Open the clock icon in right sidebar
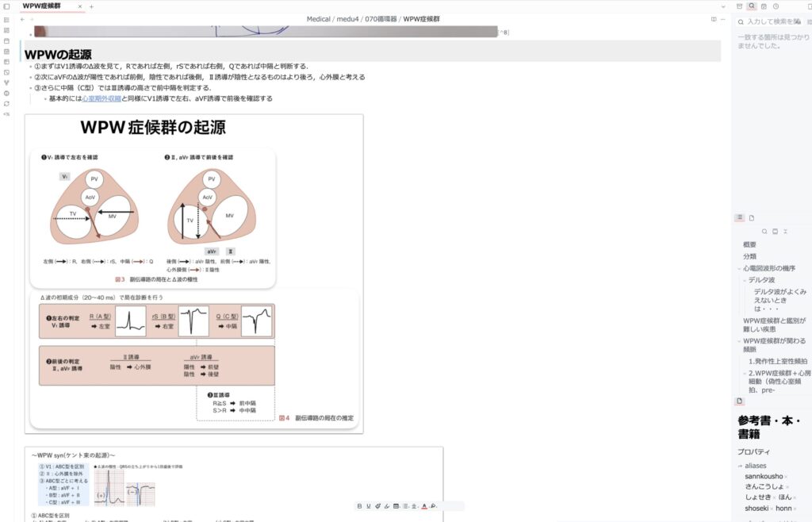 click(x=776, y=6)
